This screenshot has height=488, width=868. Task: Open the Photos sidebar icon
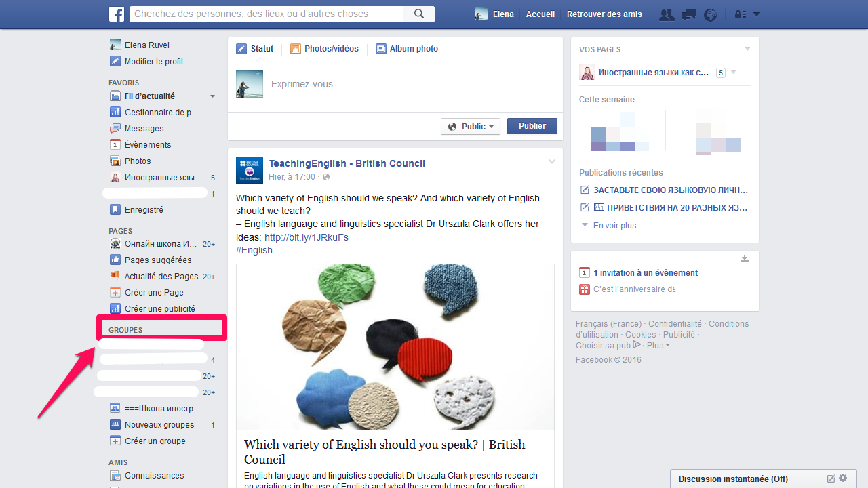point(115,161)
